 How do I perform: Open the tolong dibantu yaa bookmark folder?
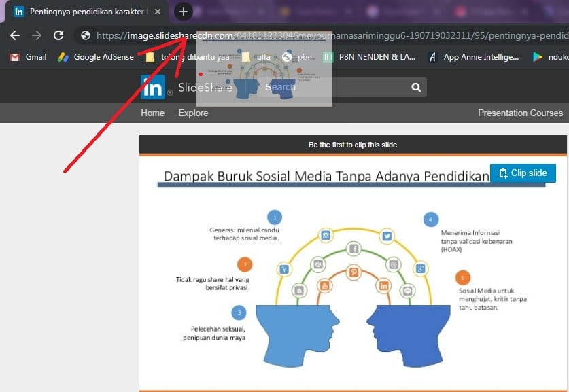coord(188,57)
